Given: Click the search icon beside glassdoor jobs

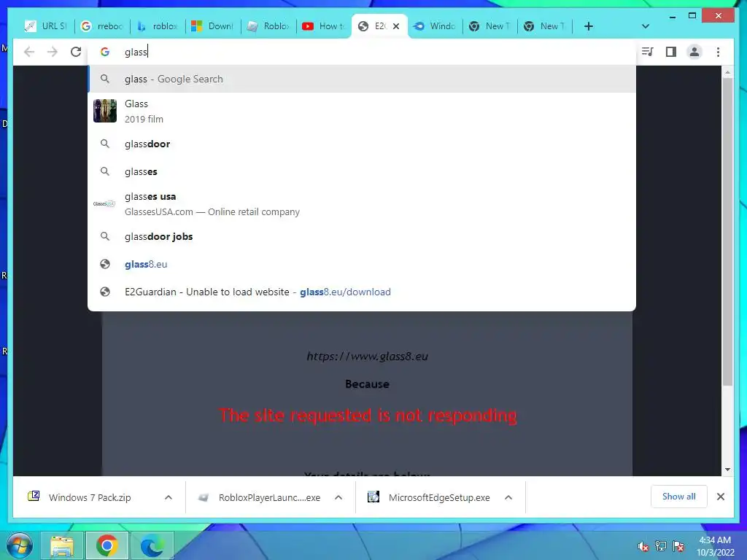Looking at the screenshot, I should 105,237.
